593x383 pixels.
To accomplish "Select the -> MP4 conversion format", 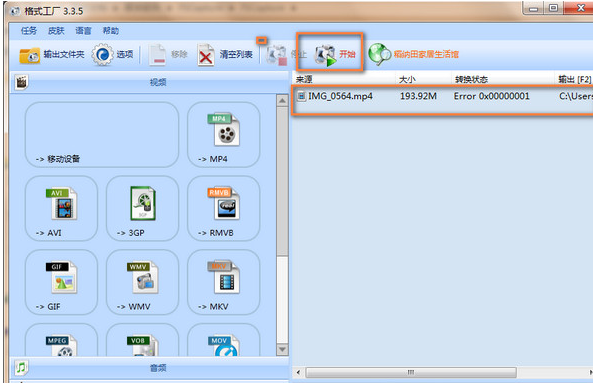I will click(224, 135).
